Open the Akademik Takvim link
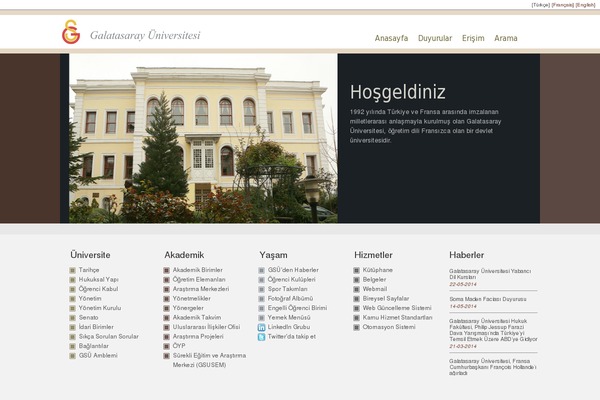 pyautogui.click(x=197, y=318)
